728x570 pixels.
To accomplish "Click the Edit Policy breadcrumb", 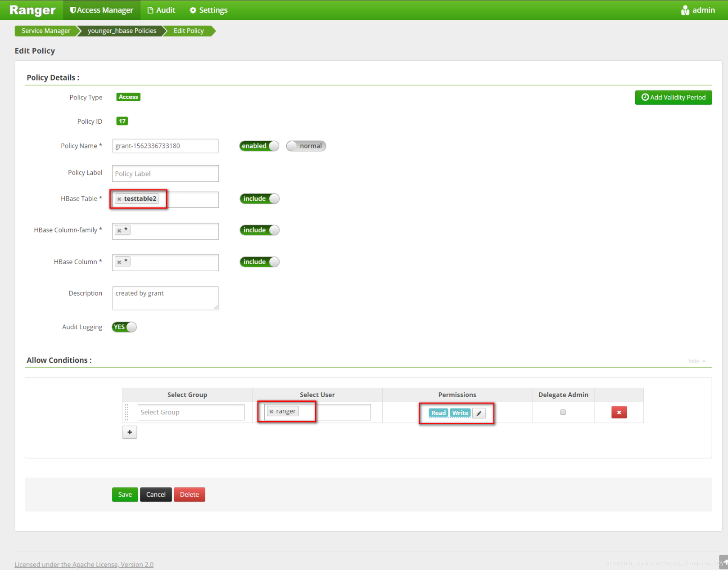I will pyautogui.click(x=189, y=31).
